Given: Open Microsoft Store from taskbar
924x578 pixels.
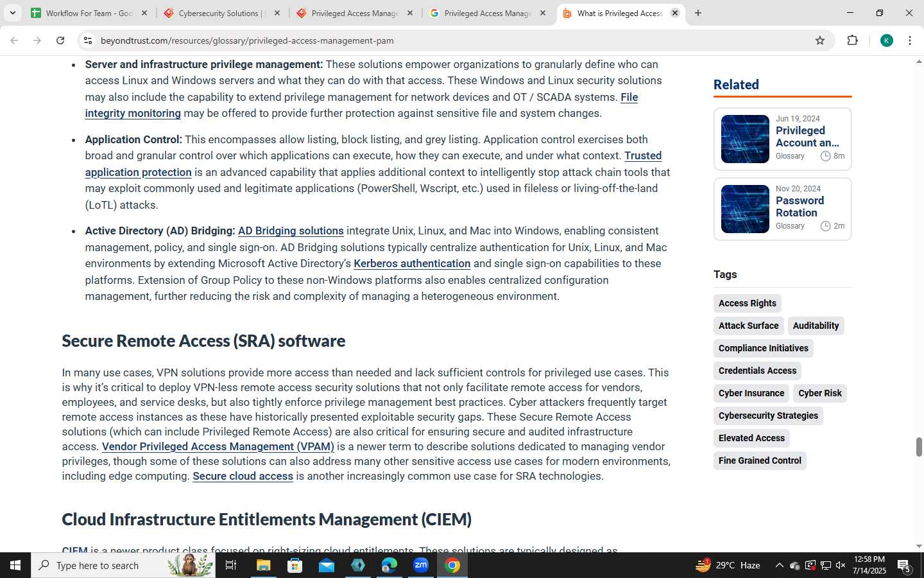Looking at the screenshot, I should 295,565.
